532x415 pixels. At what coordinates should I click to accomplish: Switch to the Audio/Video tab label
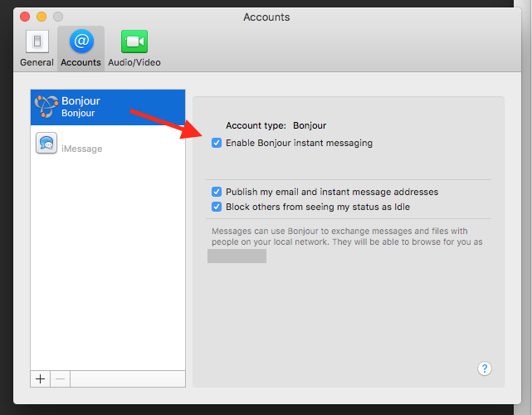click(x=134, y=62)
